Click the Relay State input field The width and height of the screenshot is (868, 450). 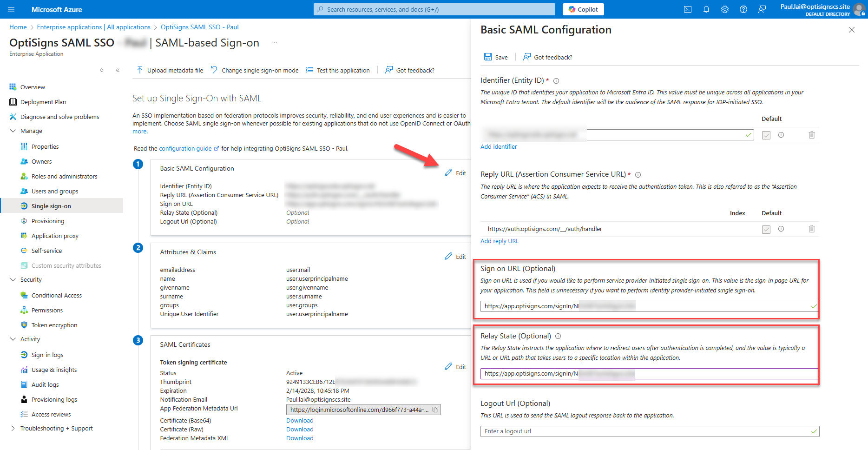(650, 374)
